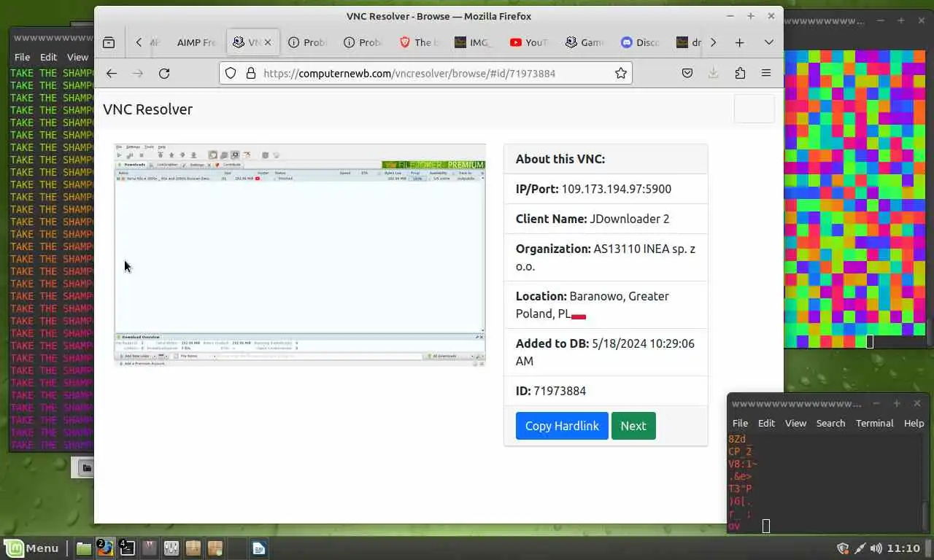Open the Linux Mint Menu button
Screen dimensions: 934x560
coord(32,548)
